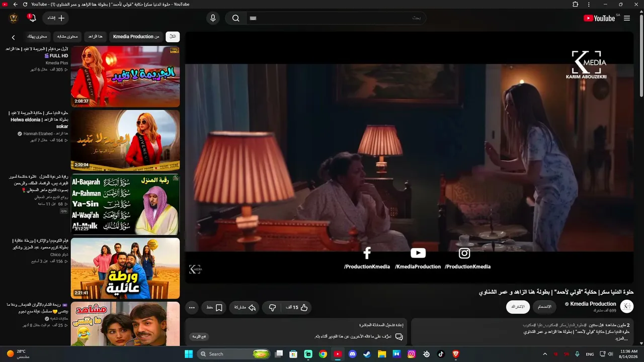Open the الجريمة لا تفيد 2:08:37 video thumbnail

tap(125, 76)
